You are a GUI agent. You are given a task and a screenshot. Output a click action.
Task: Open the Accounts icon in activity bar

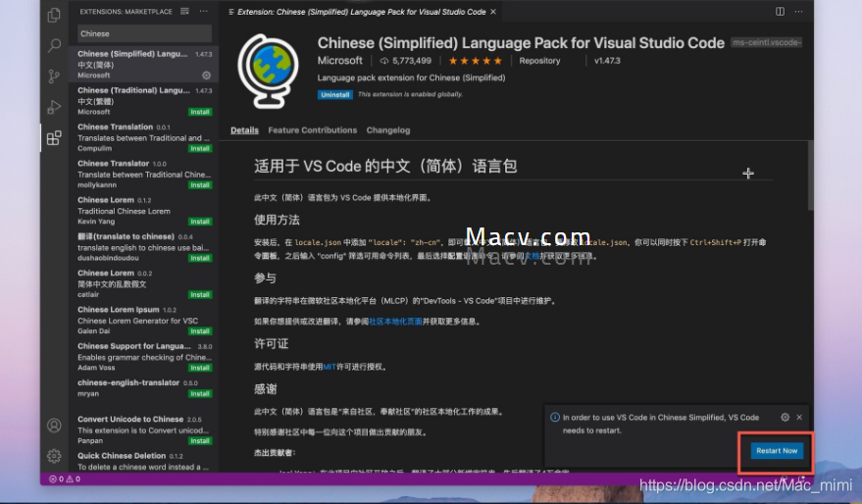(x=54, y=426)
